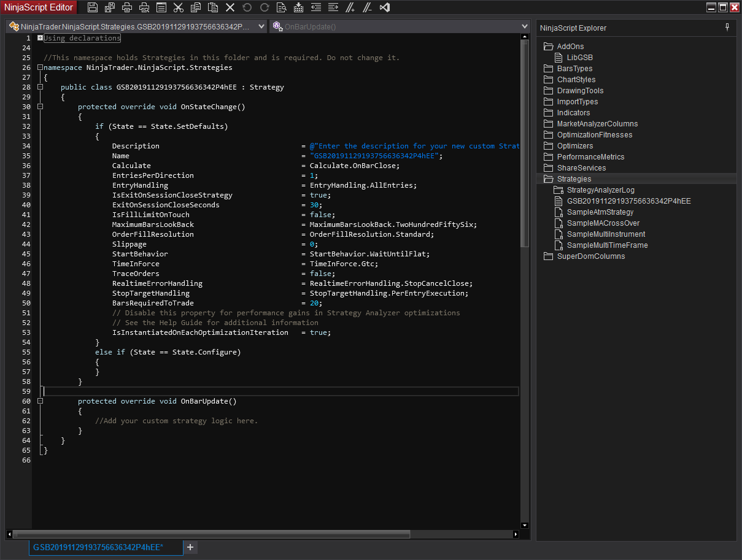742x560 pixels.
Task: Select the Indicators folder
Action: (x=573, y=113)
